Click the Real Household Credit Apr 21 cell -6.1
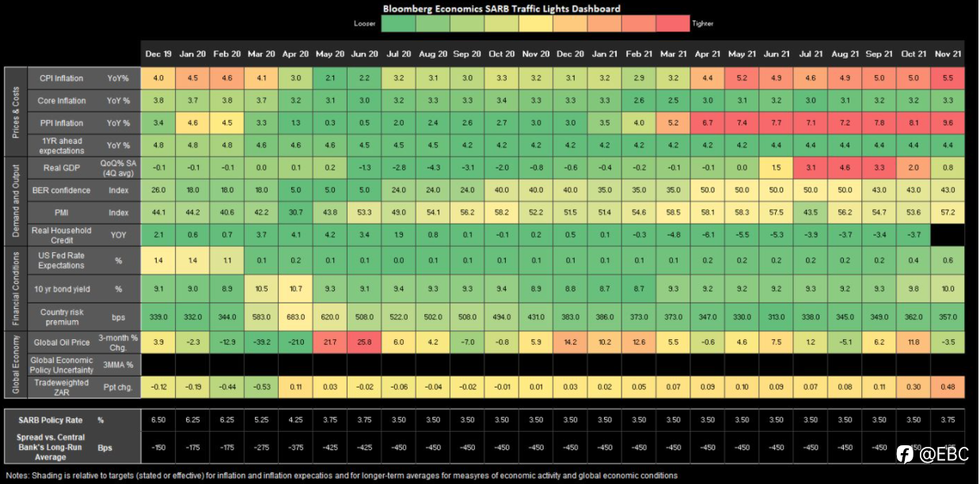Screen dimensions: 980x484 tap(707, 234)
